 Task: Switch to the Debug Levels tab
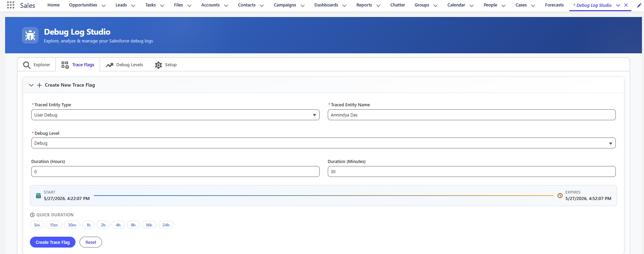click(x=124, y=65)
